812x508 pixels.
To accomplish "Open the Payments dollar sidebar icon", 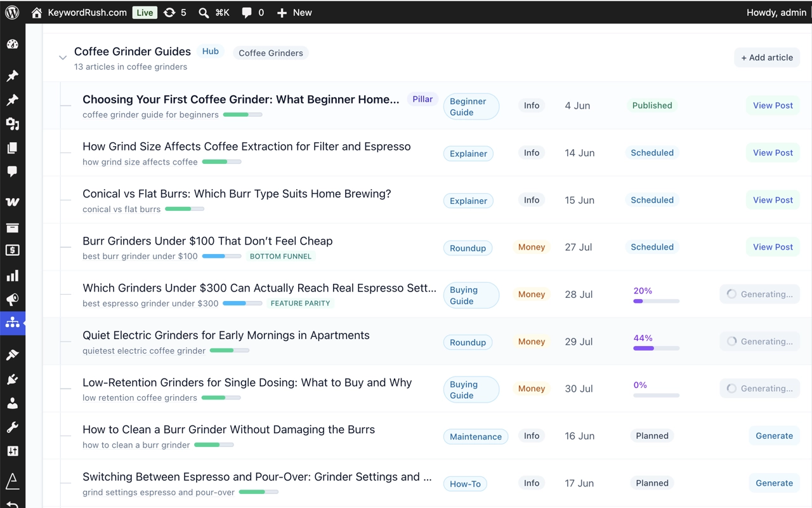I will click(12, 251).
